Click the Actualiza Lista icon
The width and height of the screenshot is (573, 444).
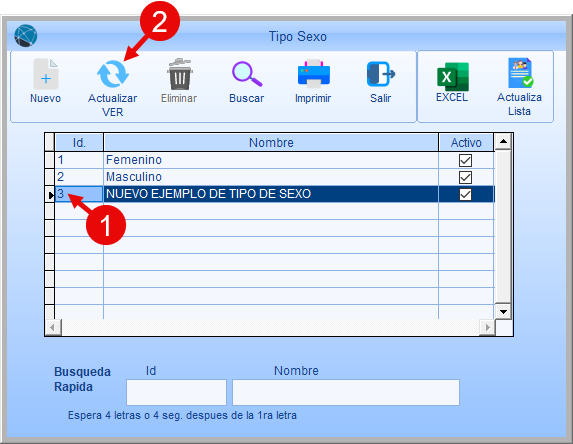(x=520, y=73)
